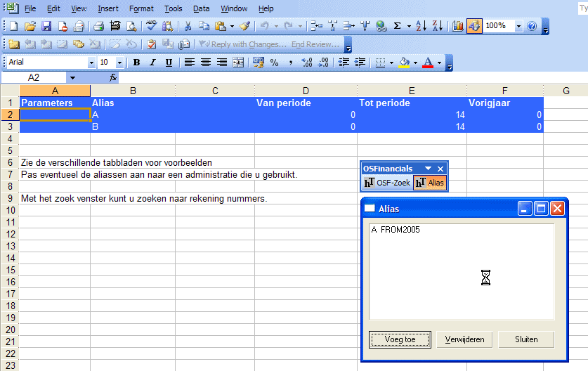588x371 pixels.
Task: Open the Fill Color dropdown arrow
Action: click(415, 63)
